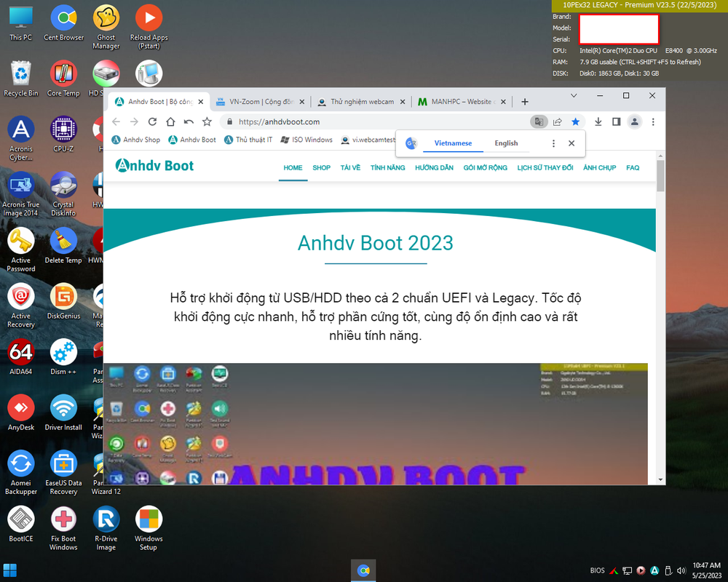This screenshot has width=728, height=582.
Task: Open FAQ navigation item
Action: tap(633, 167)
